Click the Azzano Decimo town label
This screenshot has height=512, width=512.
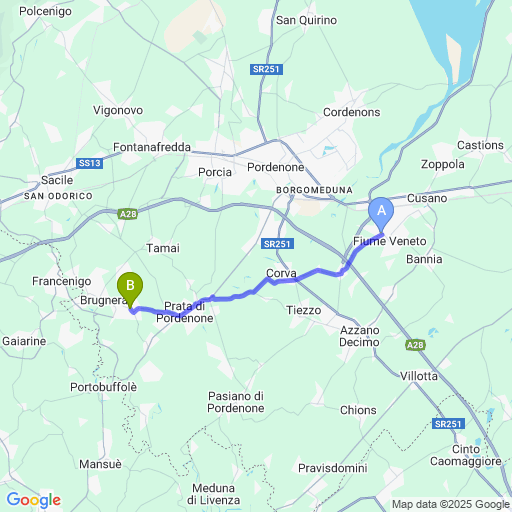(x=359, y=336)
